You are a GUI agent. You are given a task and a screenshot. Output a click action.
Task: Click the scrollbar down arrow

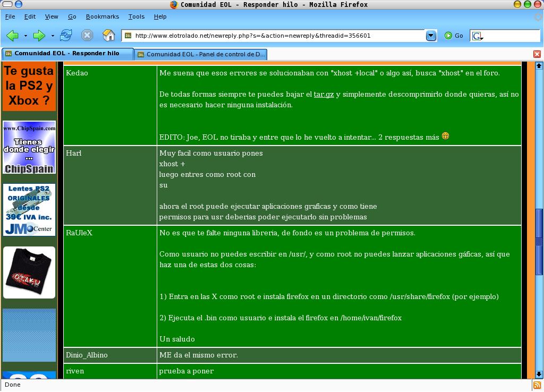(x=539, y=374)
